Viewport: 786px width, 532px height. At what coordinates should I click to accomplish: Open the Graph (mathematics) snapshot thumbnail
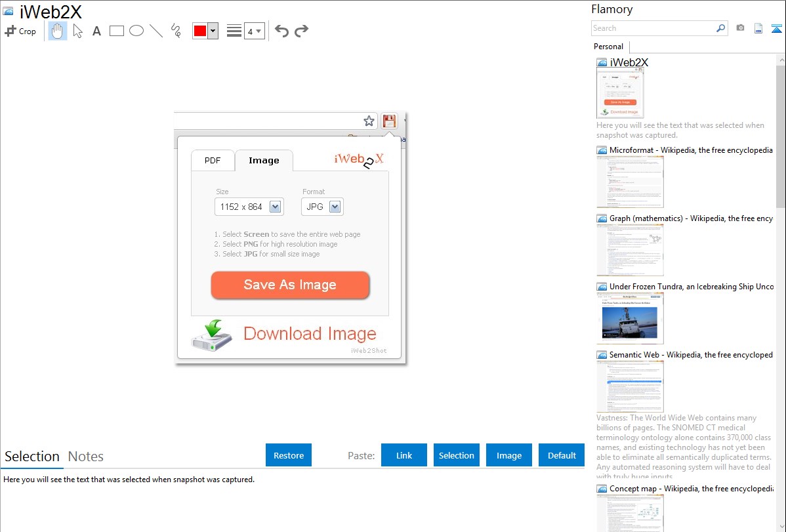click(x=630, y=250)
